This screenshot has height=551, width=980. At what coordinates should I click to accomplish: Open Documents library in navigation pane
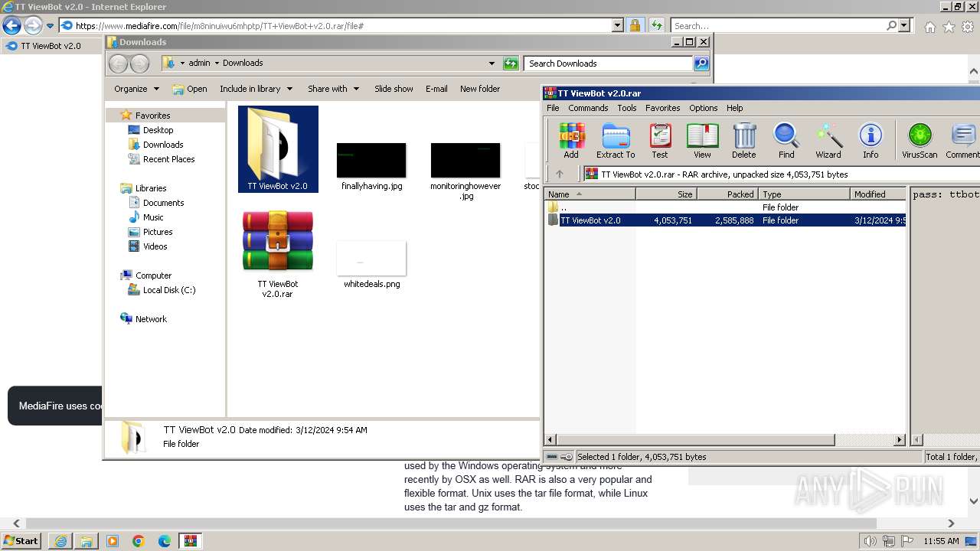point(163,203)
